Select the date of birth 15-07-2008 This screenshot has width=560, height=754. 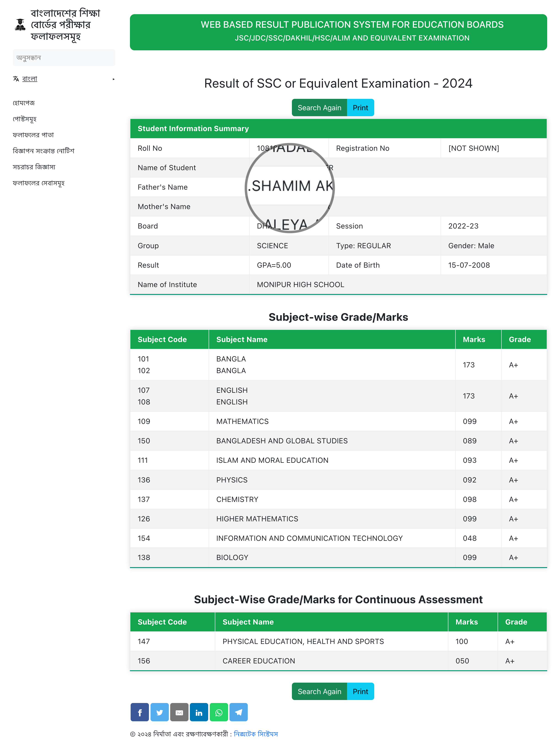(x=469, y=265)
